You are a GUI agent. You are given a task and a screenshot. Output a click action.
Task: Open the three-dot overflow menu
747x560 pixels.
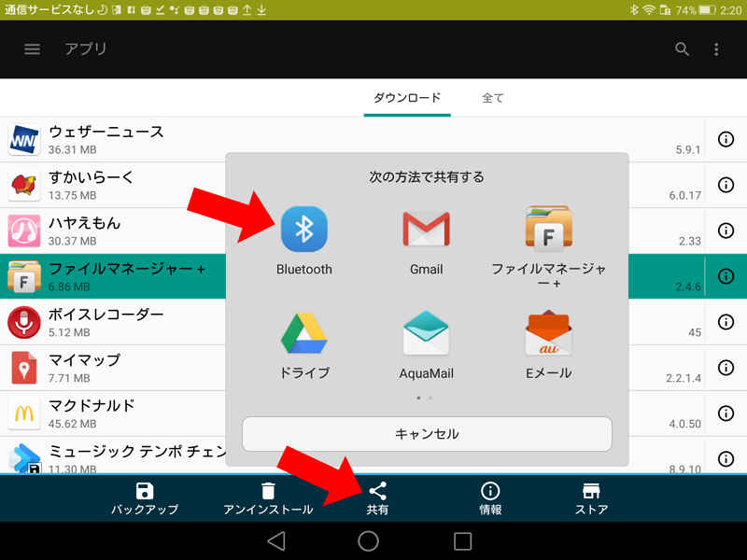(716, 49)
